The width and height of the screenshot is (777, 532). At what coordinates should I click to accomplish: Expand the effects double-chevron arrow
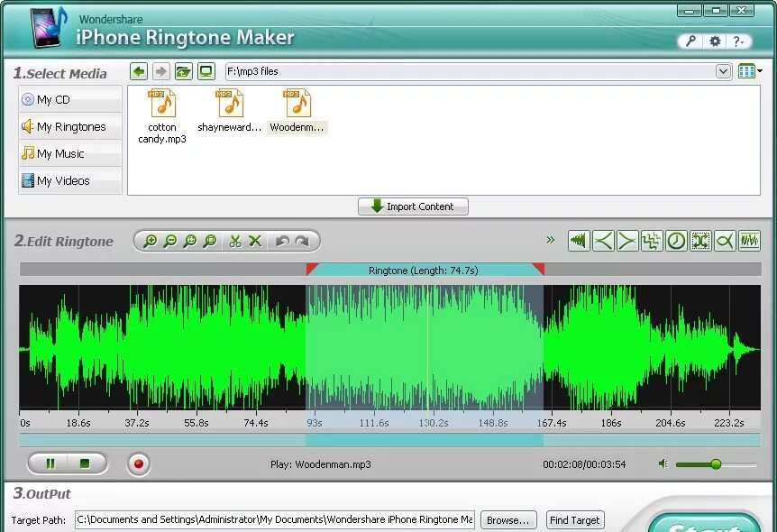551,240
